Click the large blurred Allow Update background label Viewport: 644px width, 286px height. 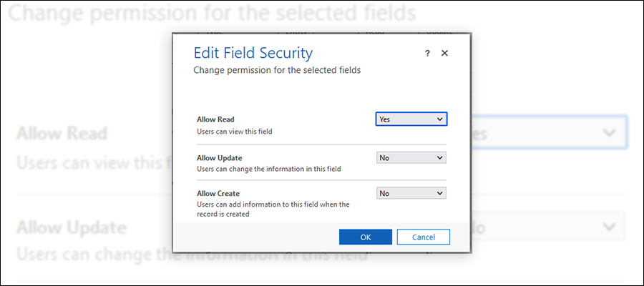coord(72,228)
